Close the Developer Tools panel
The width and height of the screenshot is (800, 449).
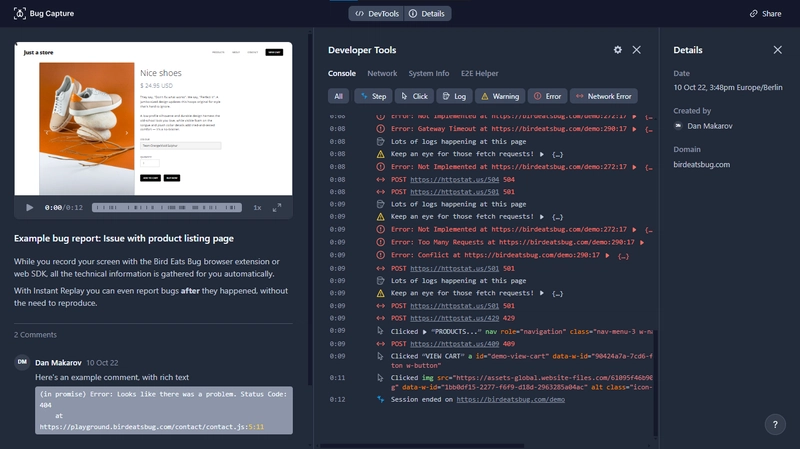tap(636, 49)
